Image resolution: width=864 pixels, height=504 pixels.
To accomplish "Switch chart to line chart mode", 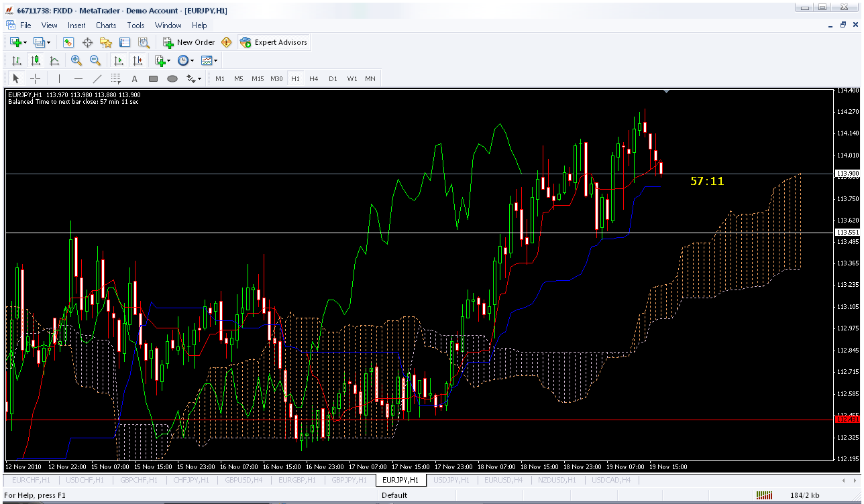I will click(54, 60).
